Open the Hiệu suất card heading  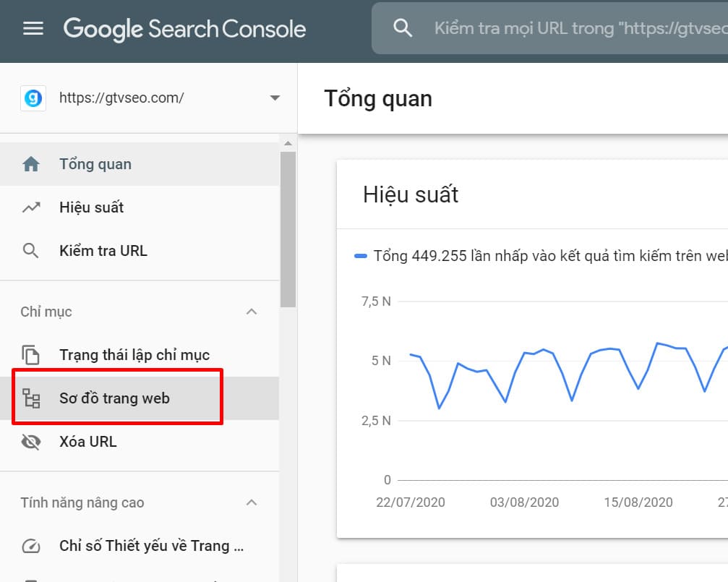pos(411,194)
